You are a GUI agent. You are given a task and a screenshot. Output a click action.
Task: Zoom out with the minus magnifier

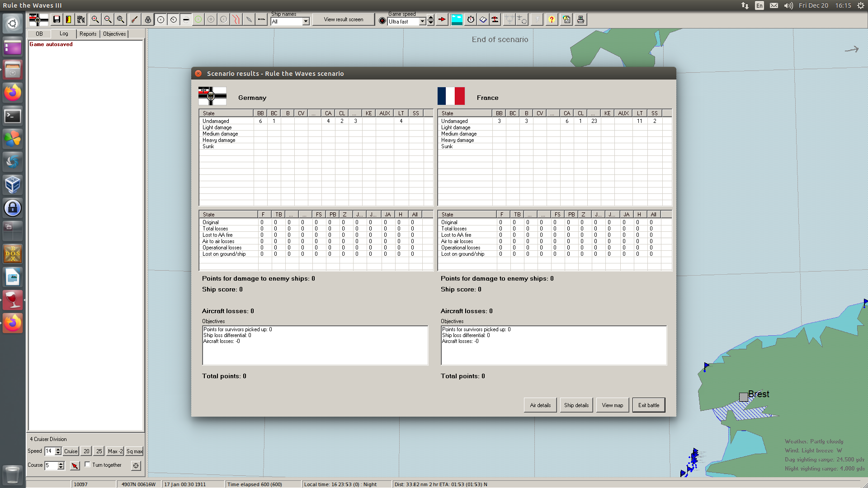[x=108, y=19]
